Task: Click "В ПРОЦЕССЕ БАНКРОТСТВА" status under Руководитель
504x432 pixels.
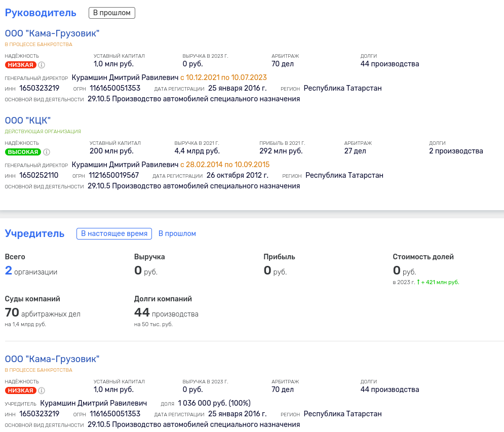Action: click(38, 45)
